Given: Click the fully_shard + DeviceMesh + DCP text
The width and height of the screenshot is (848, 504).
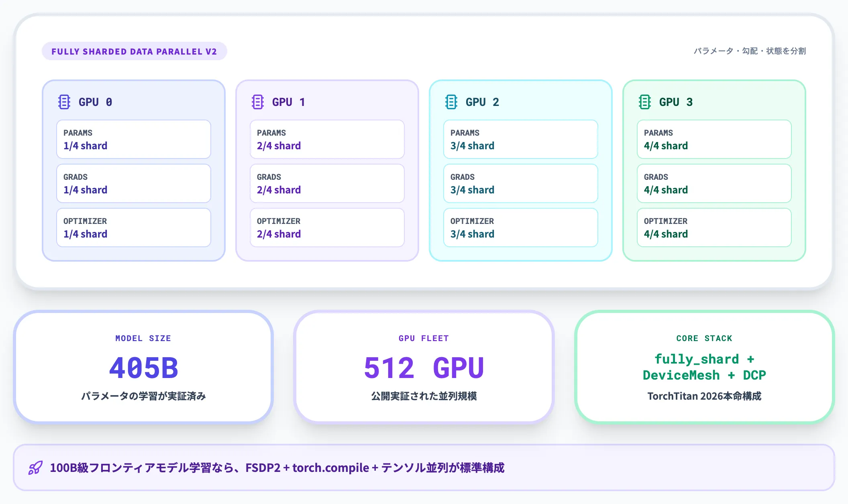Looking at the screenshot, I should pyautogui.click(x=704, y=367).
